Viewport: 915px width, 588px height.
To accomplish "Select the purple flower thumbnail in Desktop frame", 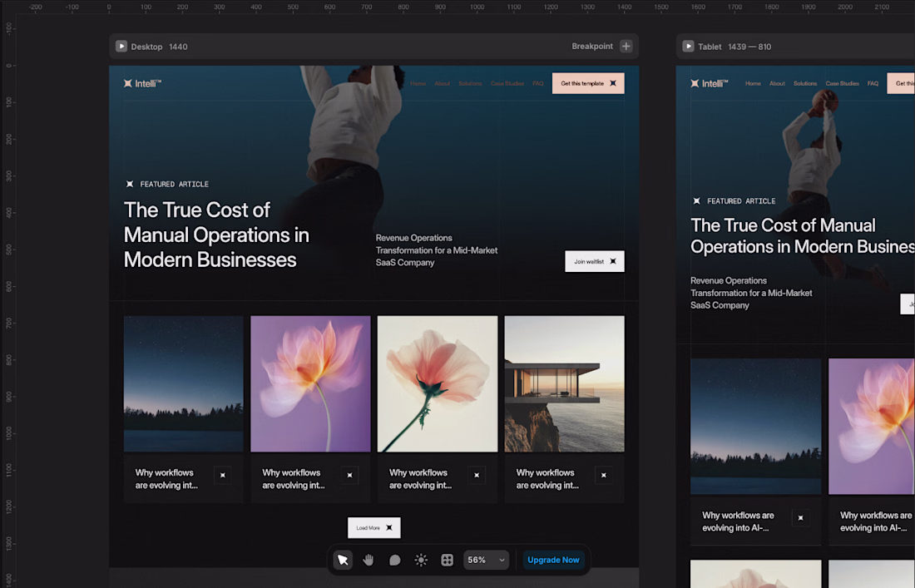I will [310, 384].
